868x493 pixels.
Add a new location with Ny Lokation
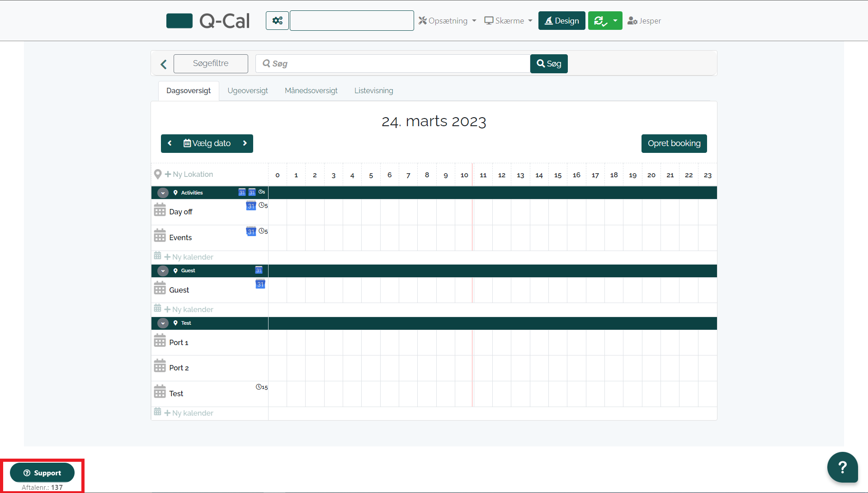tap(189, 174)
